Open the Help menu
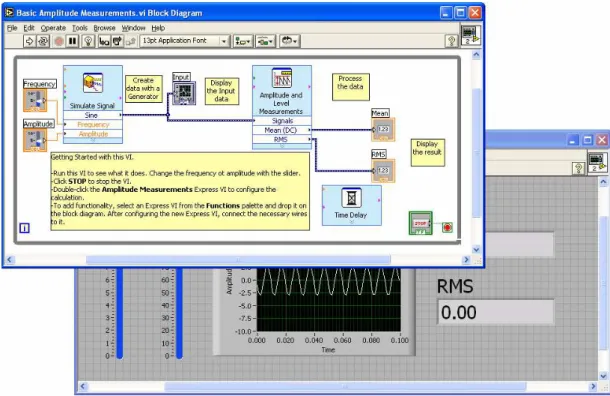 (158, 28)
